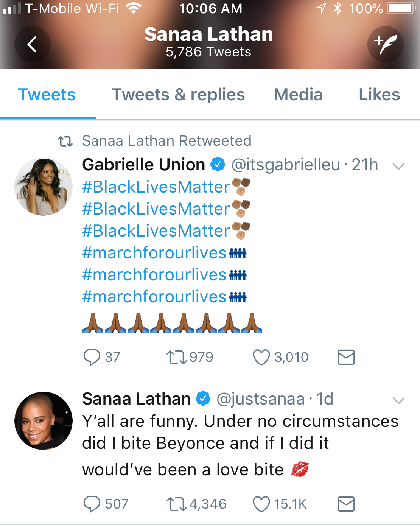420x526 pixels.
Task: Retweet Gabrielle Union's BlackLivesMatter tweet
Action: [177, 357]
